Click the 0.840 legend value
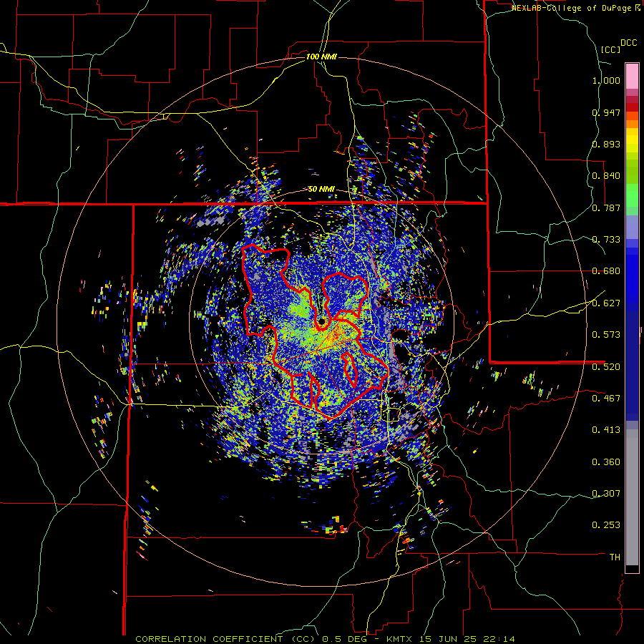Viewport: 644px width, 644px height. pos(606,176)
